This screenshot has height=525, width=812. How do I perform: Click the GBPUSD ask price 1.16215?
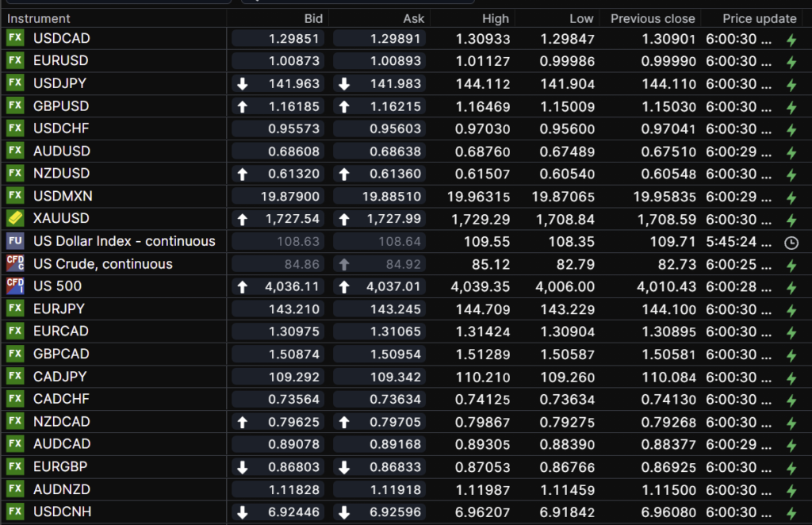point(396,105)
